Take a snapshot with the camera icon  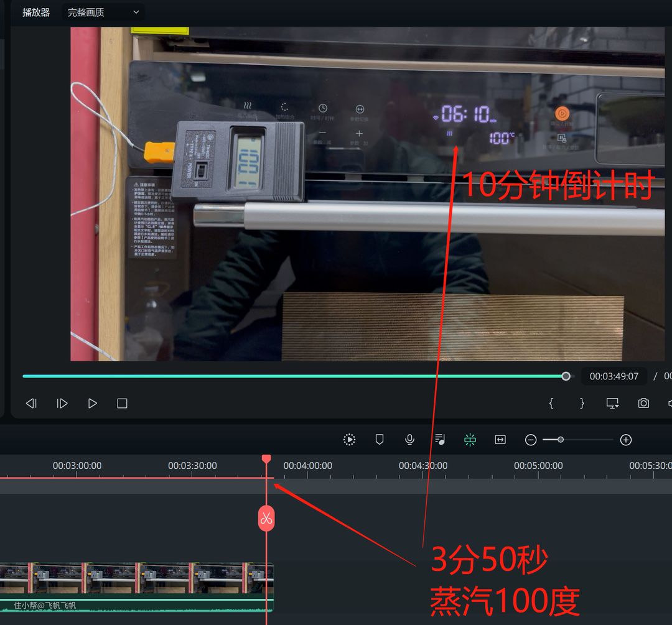(643, 404)
